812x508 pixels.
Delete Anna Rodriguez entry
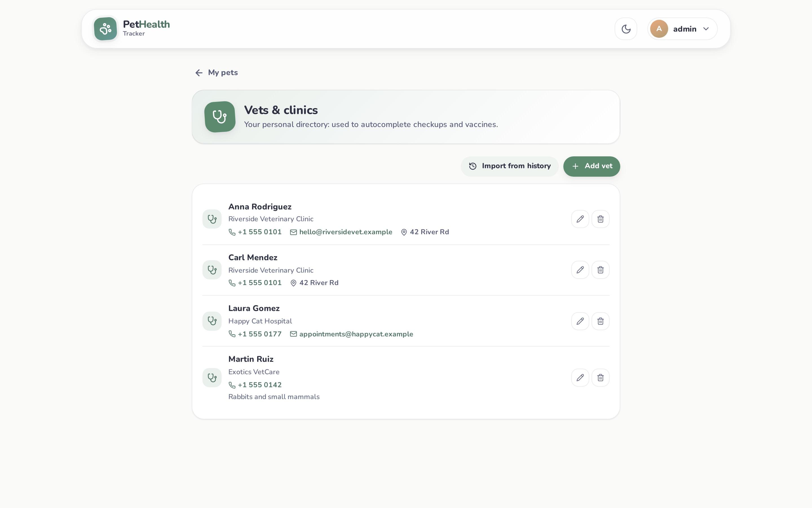coord(600,219)
